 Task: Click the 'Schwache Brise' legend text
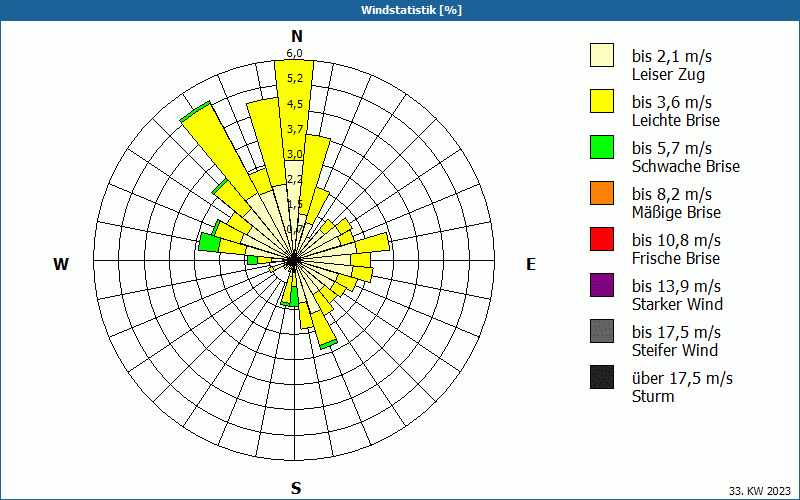coord(686,166)
